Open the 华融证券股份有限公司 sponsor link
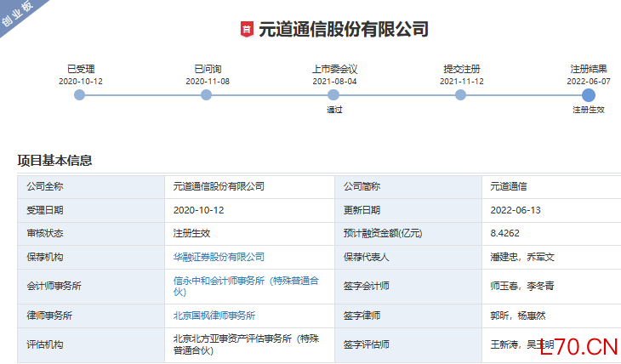The width and height of the screenshot is (621, 364). tap(219, 257)
